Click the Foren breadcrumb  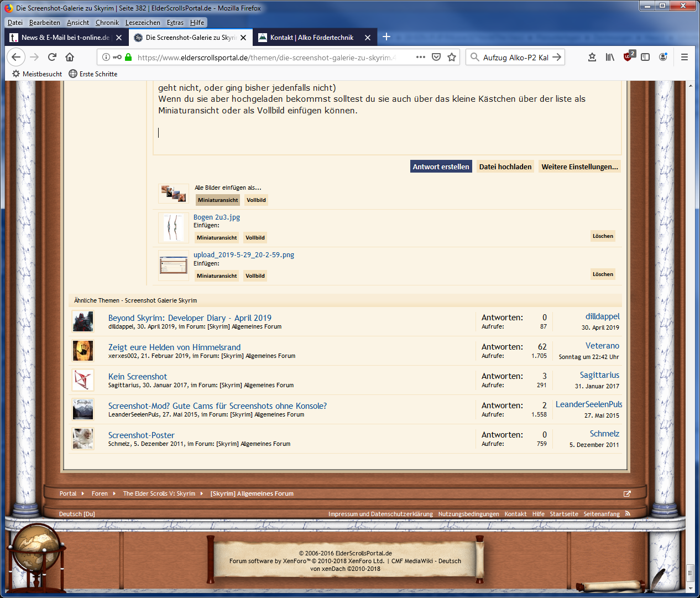click(100, 493)
